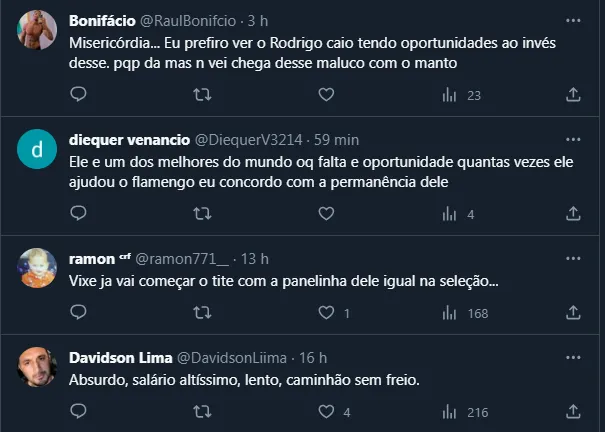This screenshot has width=605, height=432.
Task: Share Bonifácio's tweet
Action: 573,95
